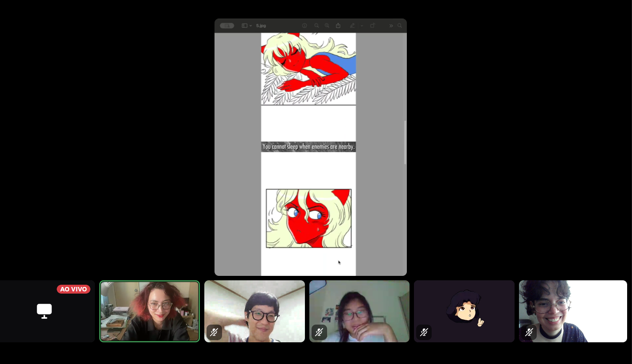Click the close-up face comic panel
This screenshot has height=364, width=632.
pyautogui.click(x=309, y=218)
